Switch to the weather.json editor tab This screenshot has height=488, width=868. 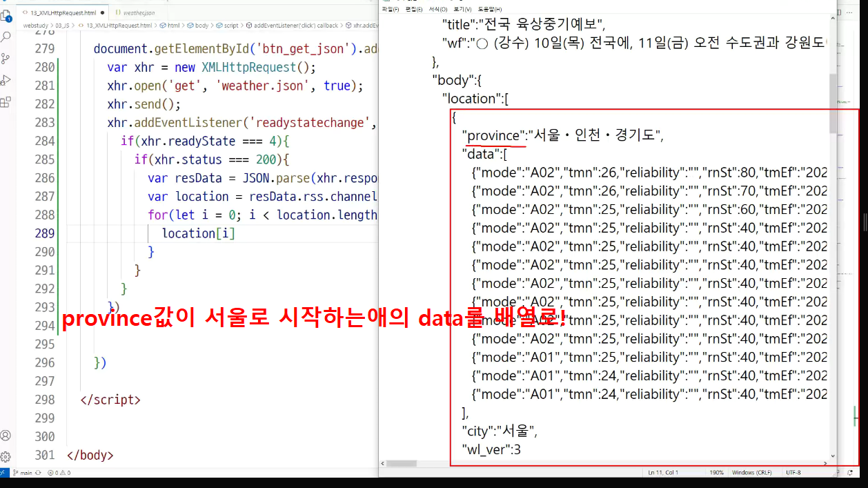pyautogui.click(x=137, y=12)
